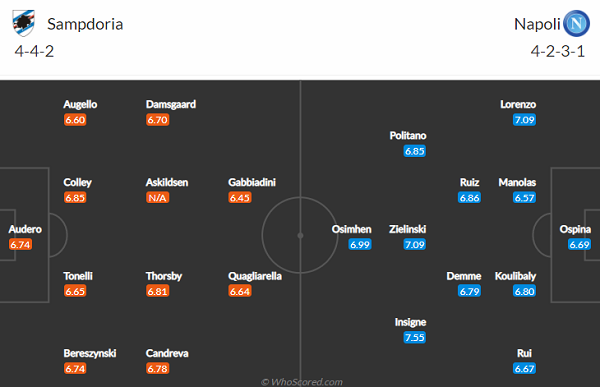The image size is (600, 387).
Task: Select Osimhen's 6.99 rating badge
Action: pyautogui.click(x=360, y=244)
